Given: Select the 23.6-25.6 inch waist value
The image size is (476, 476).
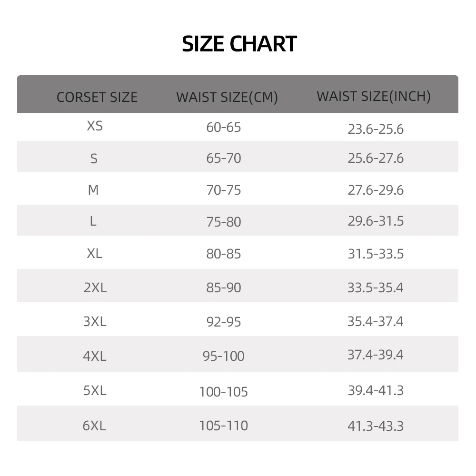Looking at the screenshot, I should [x=376, y=129].
